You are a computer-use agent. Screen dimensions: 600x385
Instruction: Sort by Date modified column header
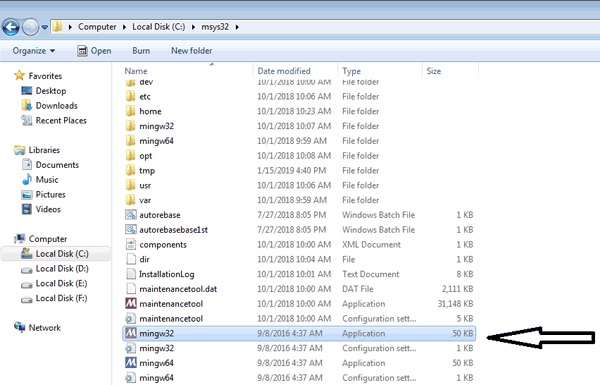[x=284, y=71]
